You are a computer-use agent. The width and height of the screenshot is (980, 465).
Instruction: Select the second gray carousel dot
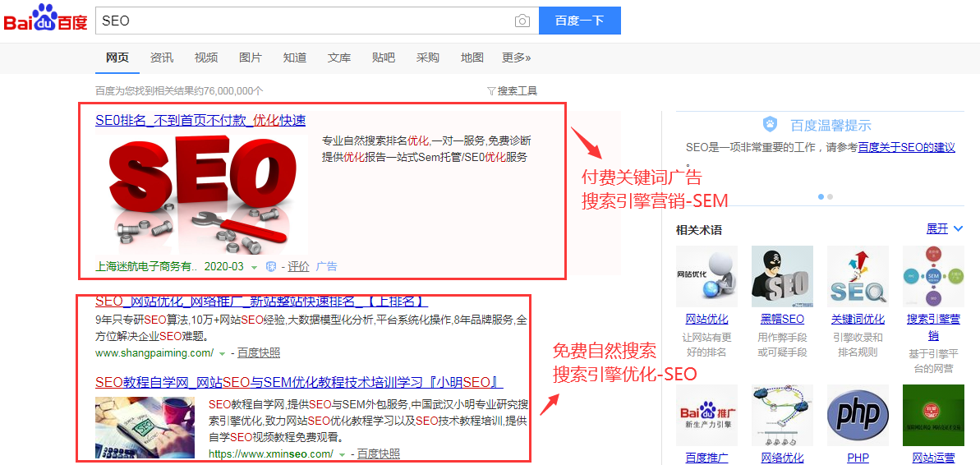[x=830, y=196]
